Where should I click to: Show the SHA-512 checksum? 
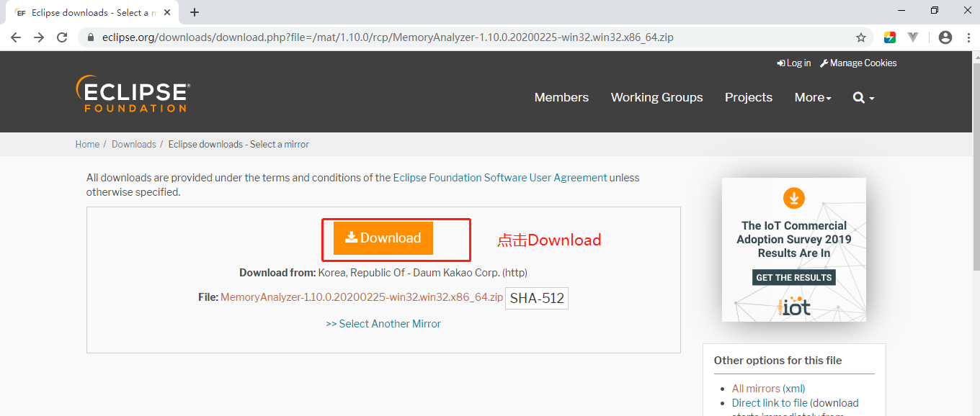click(537, 298)
